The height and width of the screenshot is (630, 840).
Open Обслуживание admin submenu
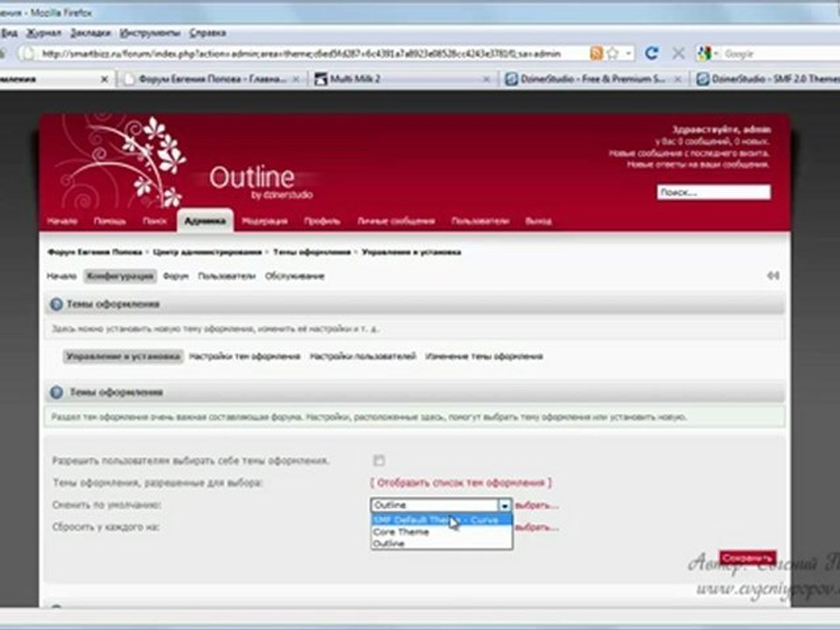coord(295,276)
